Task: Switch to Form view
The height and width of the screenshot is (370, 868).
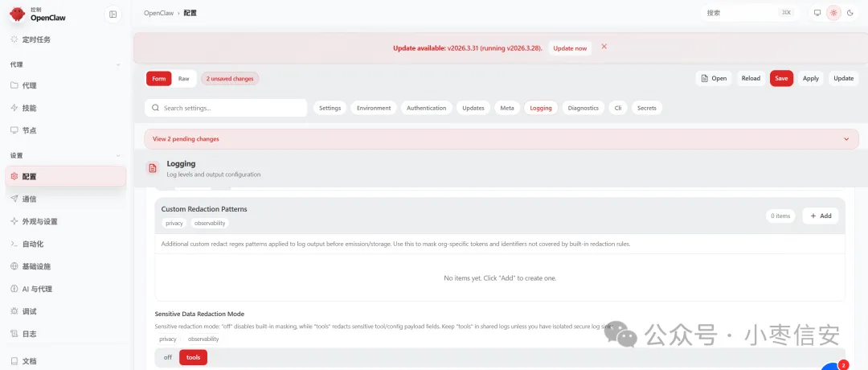Action: tap(159, 79)
